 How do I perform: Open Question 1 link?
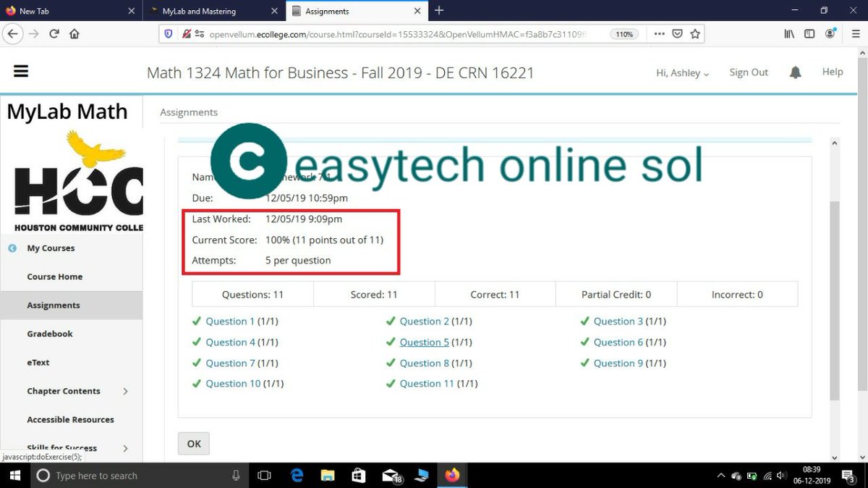click(x=230, y=321)
